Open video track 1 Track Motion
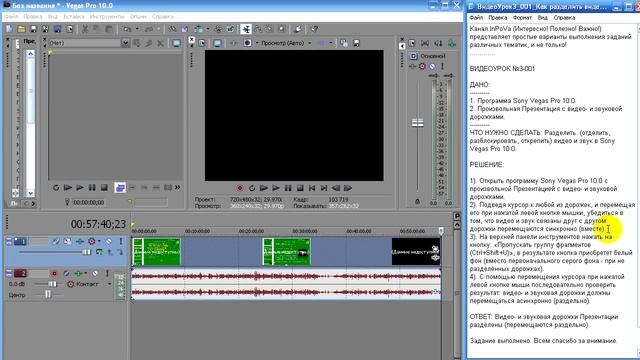 (67, 241)
